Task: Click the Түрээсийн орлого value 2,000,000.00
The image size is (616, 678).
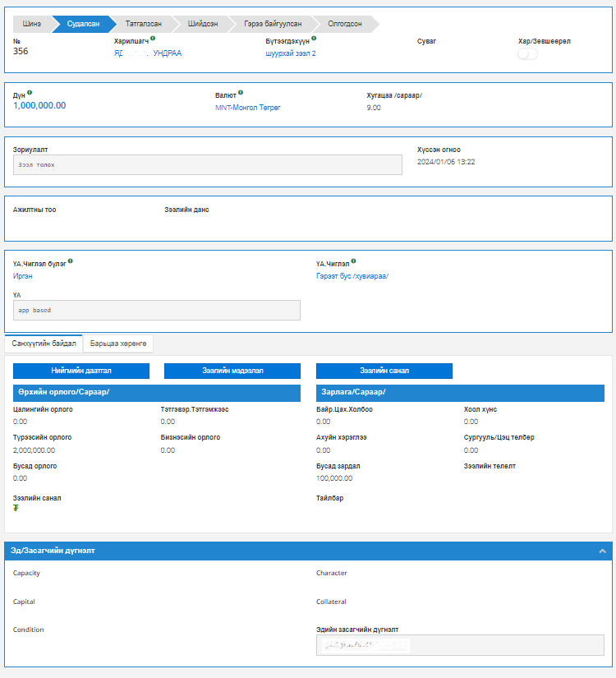Action: coord(34,450)
